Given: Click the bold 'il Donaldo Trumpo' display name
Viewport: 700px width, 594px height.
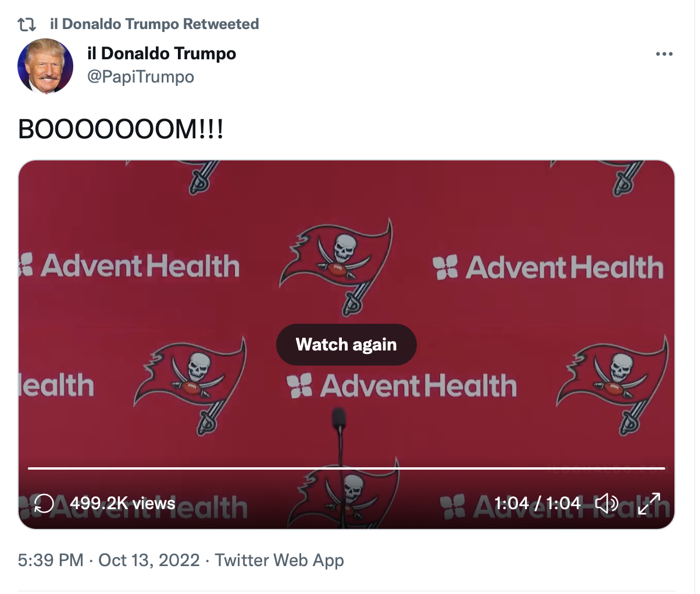Looking at the screenshot, I should click(x=162, y=53).
